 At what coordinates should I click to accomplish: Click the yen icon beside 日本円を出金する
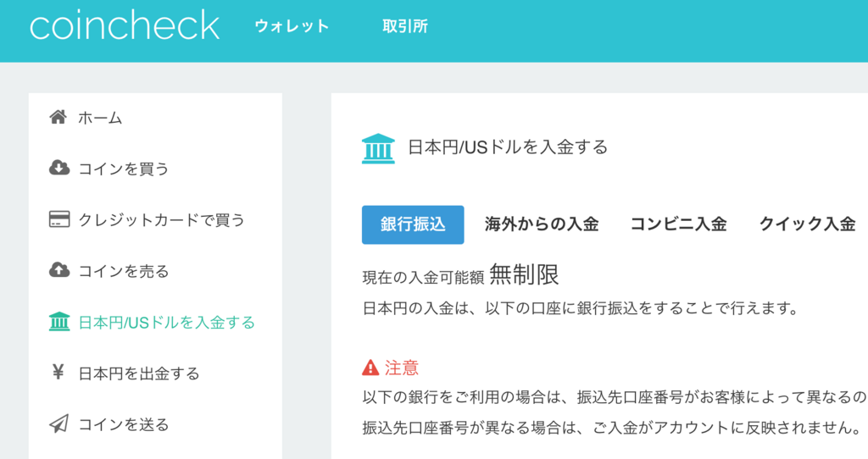[58, 372]
